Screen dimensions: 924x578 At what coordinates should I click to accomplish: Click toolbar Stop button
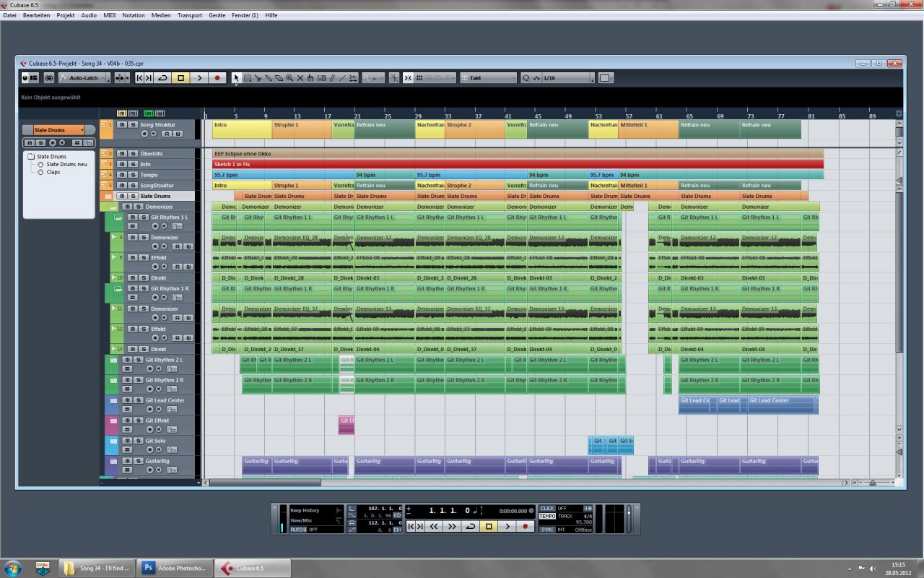pos(180,78)
